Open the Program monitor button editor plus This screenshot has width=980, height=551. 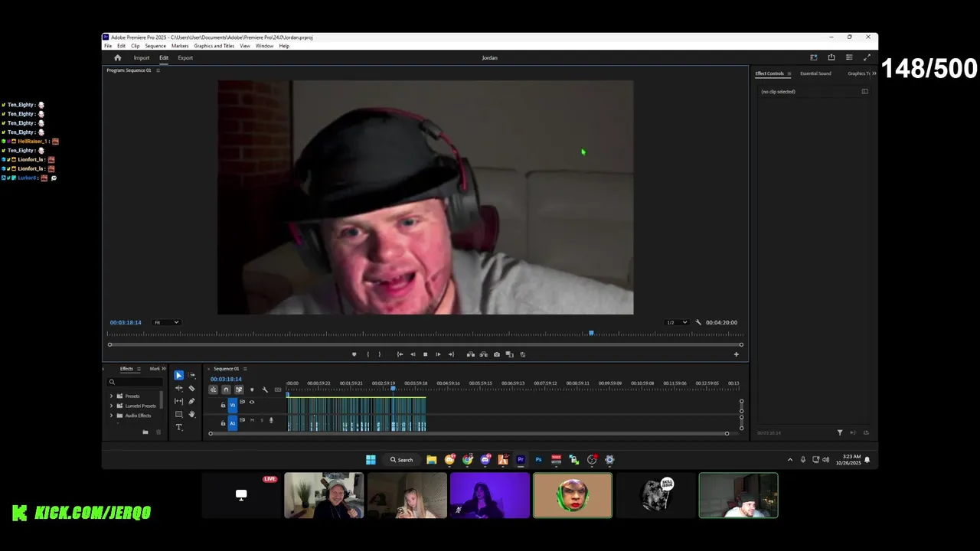tap(737, 354)
